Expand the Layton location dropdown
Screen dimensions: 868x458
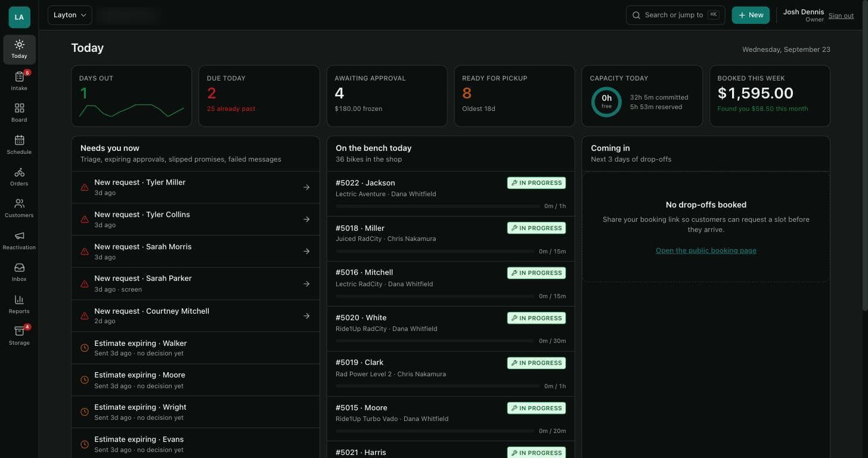pos(70,15)
